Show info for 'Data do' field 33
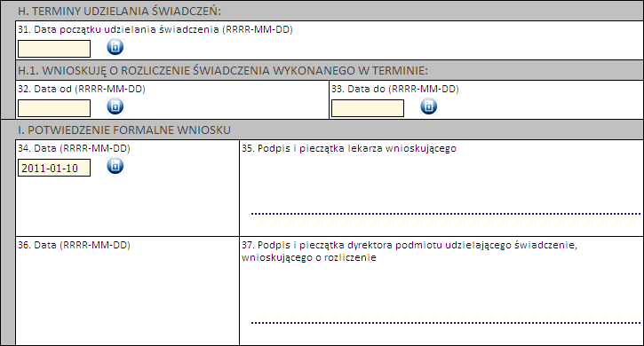 [428, 106]
